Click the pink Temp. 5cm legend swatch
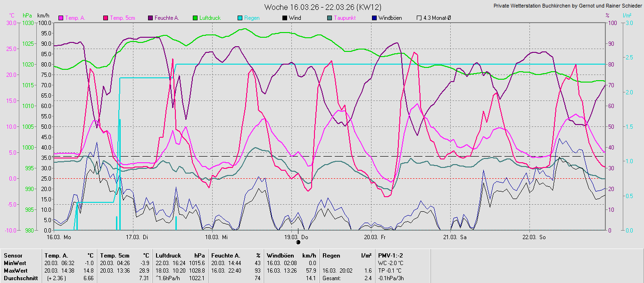Viewport: 644px width, 283px height. point(106,18)
